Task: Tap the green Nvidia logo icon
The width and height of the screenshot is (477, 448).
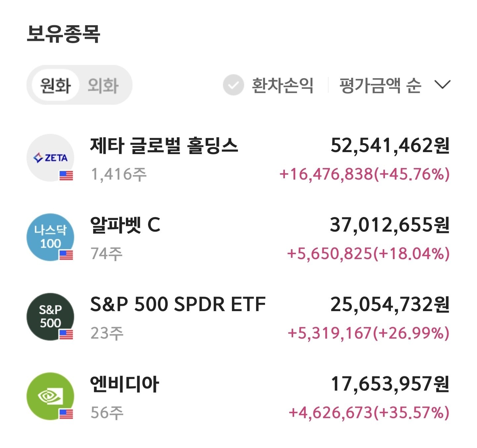Action: [50, 396]
